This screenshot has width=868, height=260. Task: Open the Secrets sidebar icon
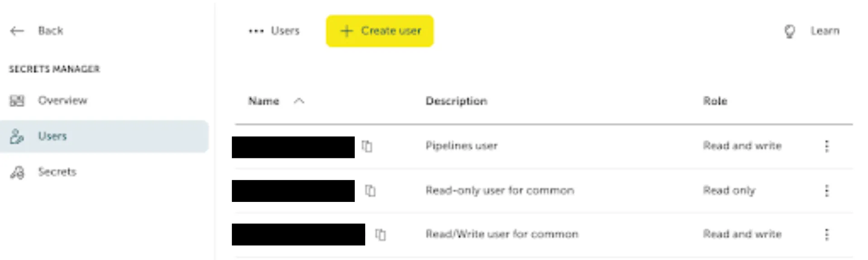(x=17, y=172)
